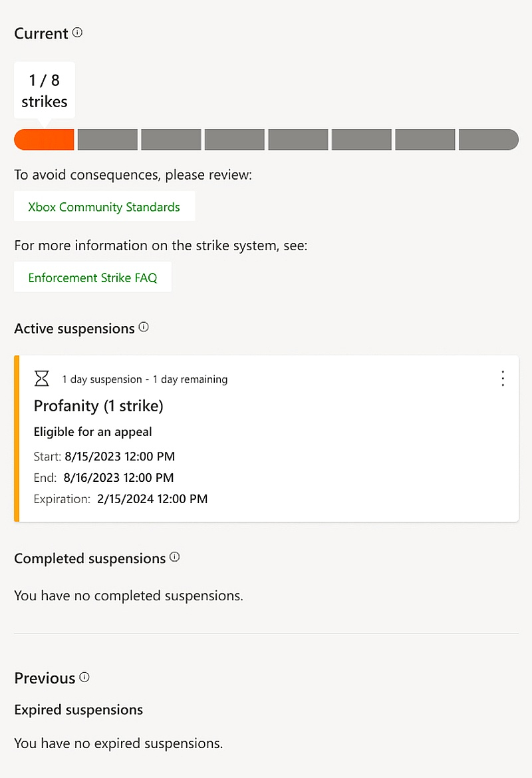Click info icon next to Active suspensions

(144, 327)
